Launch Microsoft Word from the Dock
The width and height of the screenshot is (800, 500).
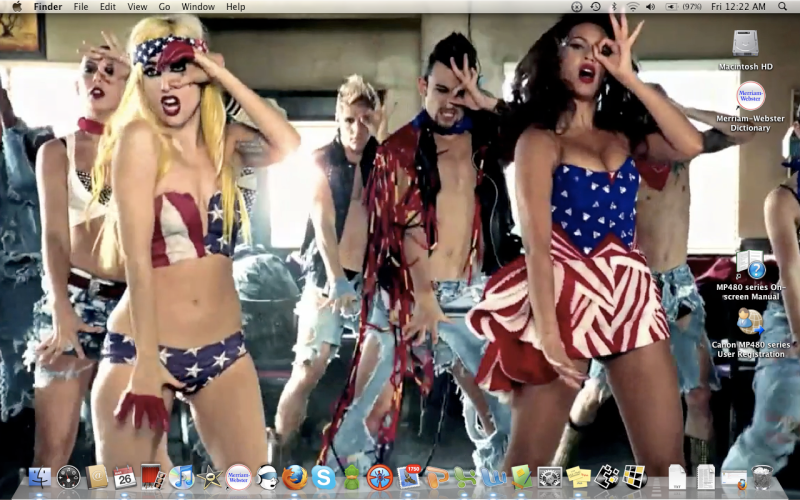pyautogui.click(x=493, y=478)
